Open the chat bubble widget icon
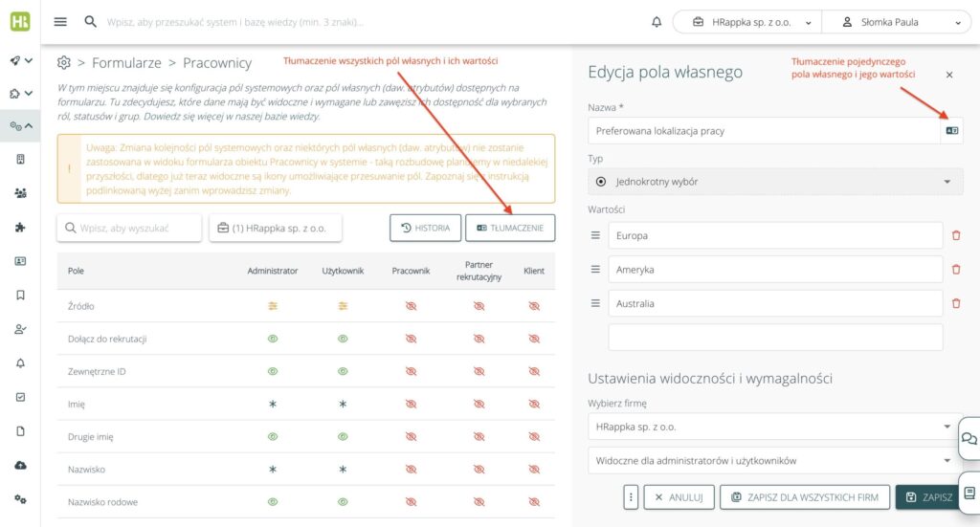980x527 pixels. pyautogui.click(x=969, y=438)
